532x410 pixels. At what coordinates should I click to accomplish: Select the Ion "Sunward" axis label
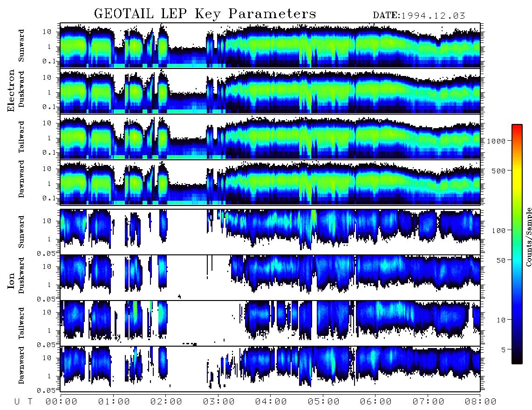tap(21, 232)
